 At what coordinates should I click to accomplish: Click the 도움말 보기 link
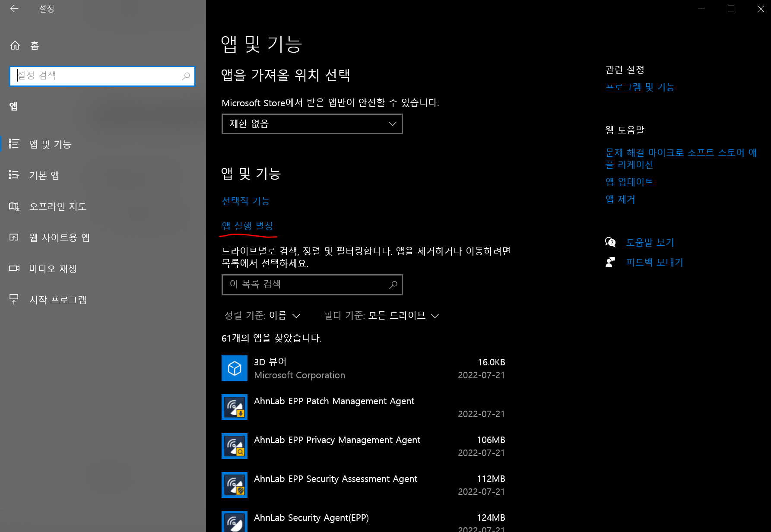point(650,242)
